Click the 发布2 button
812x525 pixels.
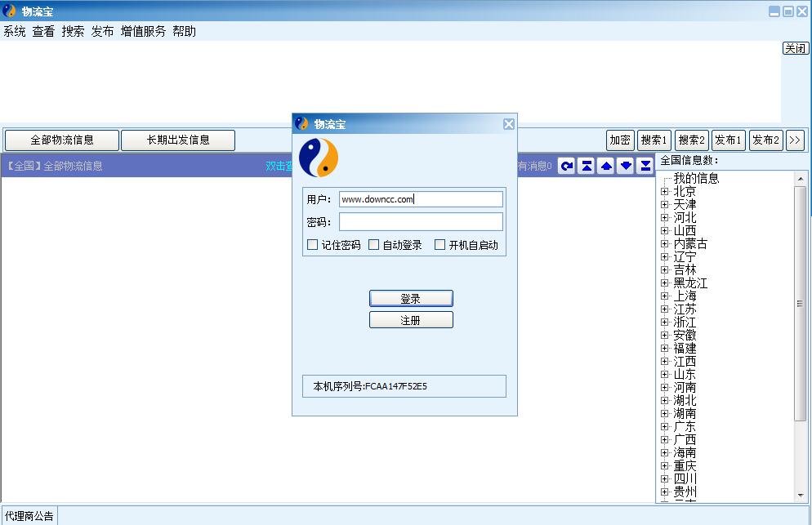[x=766, y=140]
